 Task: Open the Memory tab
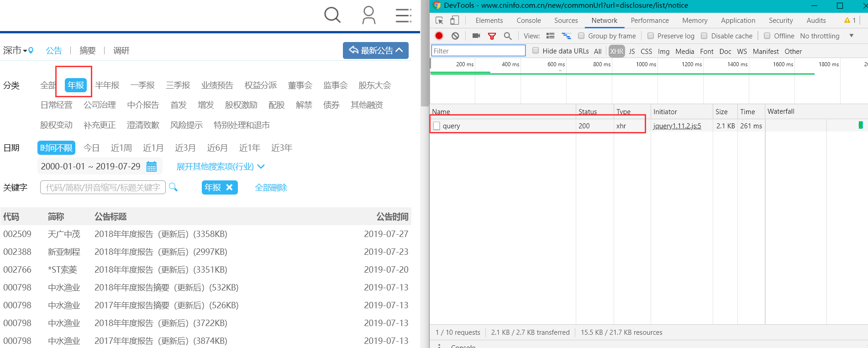click(695, 21)
